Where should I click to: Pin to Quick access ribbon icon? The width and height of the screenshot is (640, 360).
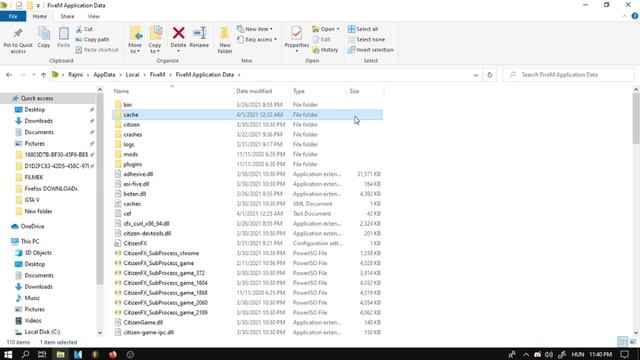click(x=18, y=40)
